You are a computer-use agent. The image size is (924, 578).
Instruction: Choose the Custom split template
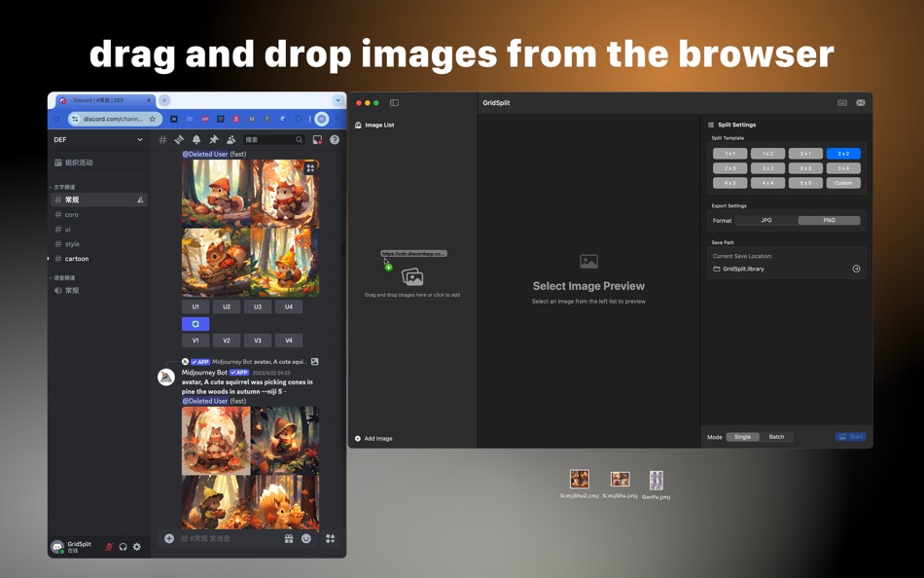tap(842, 182)
